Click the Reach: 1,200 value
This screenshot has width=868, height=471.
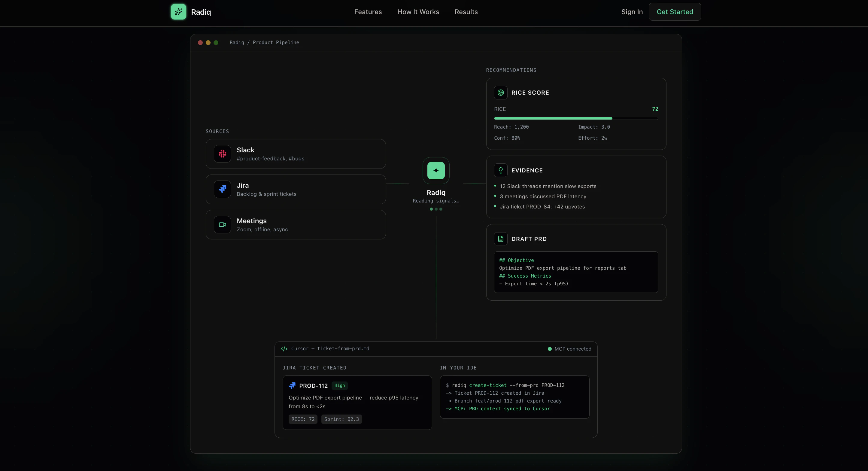pos(511,127)
